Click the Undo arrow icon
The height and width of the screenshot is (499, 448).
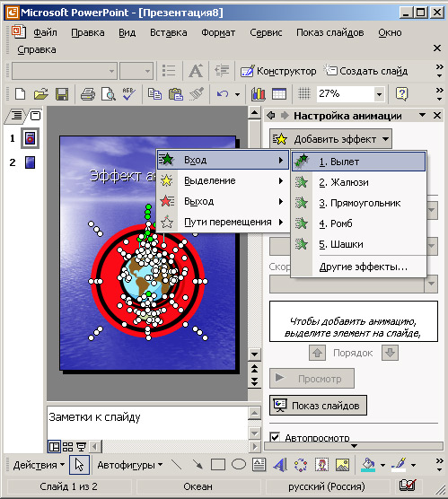[x=223, y=94]
